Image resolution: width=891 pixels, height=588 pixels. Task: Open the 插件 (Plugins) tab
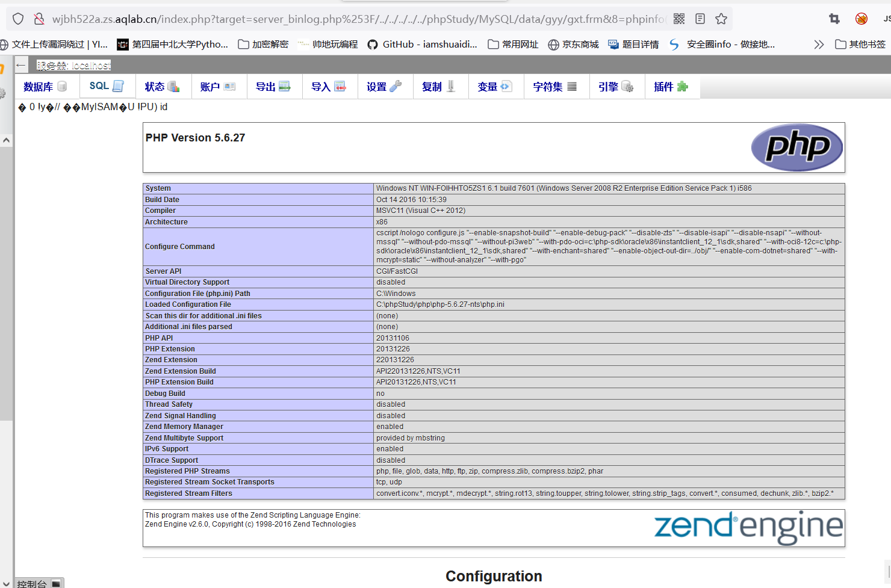pyautogui.click(x=672, y=87)
